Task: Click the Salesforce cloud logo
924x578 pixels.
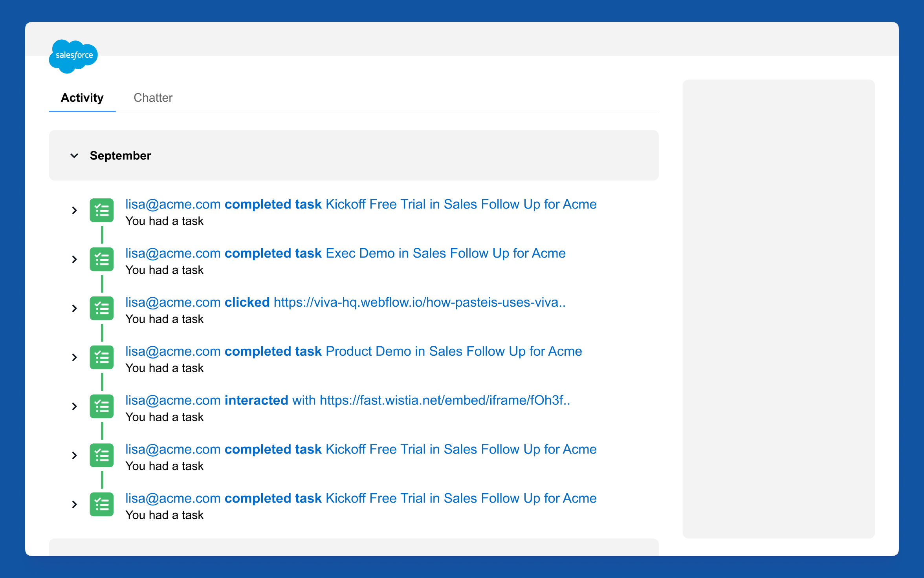Action: pyautogui.click(x=73, y=56)
